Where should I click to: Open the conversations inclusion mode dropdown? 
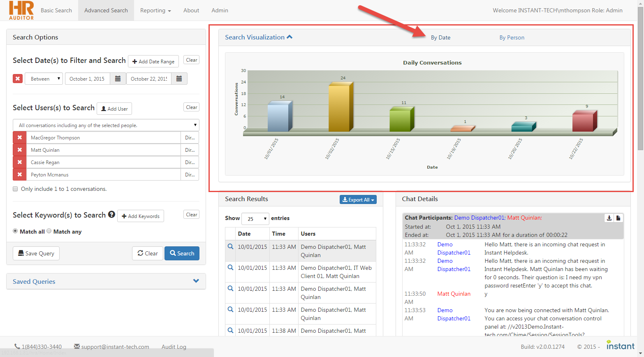[x=106, y=125]
